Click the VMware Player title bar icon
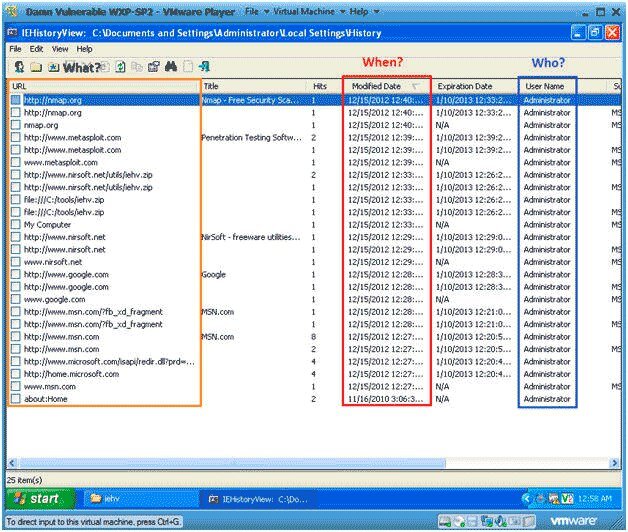Image resolution: width=628 pixels, height=532 pixels. tap(12, 11)
